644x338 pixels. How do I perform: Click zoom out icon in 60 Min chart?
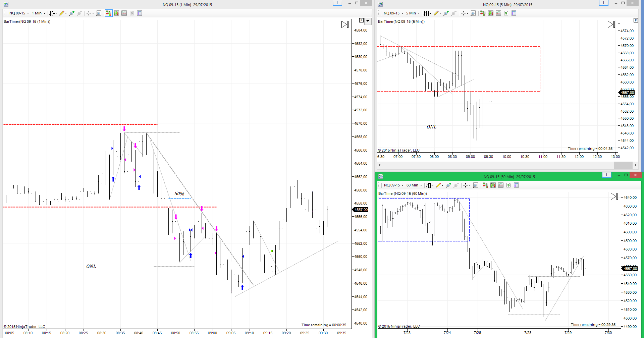456,185
